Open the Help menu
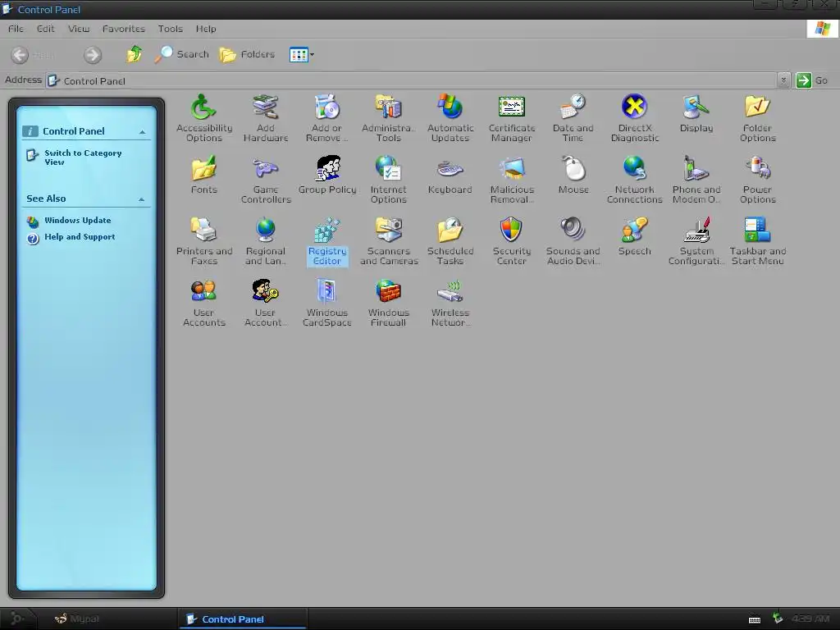Screen dimensions: 840x630 pyautogui.click(x=206, y=29)
